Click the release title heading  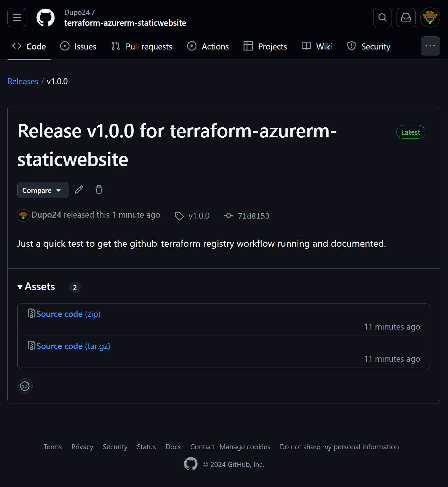177,145
